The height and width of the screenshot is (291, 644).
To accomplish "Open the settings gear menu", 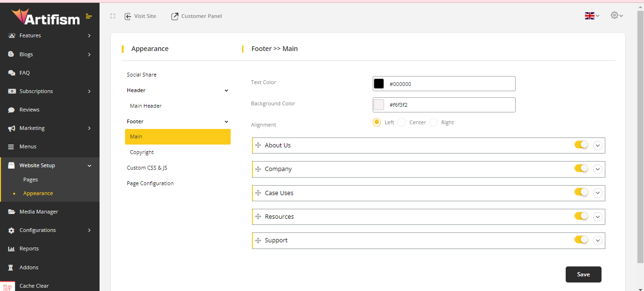I will tap(616, 16).
